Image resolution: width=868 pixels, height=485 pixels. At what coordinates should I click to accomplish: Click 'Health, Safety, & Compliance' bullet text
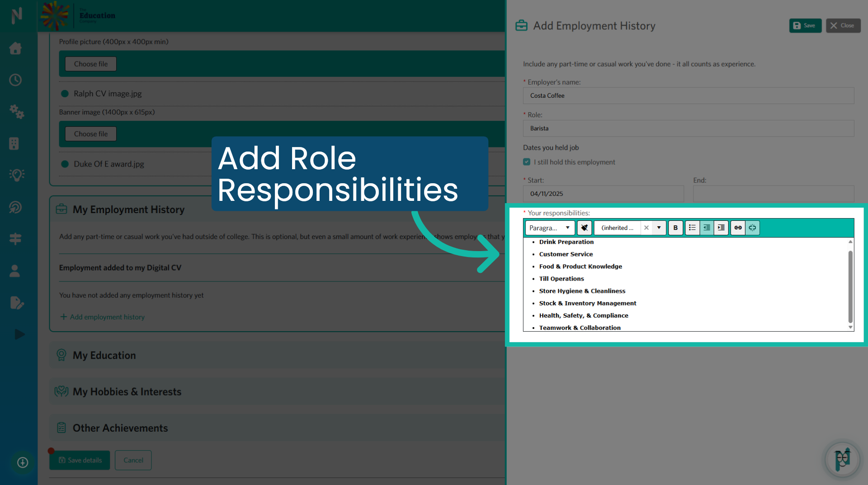(584, 315)
